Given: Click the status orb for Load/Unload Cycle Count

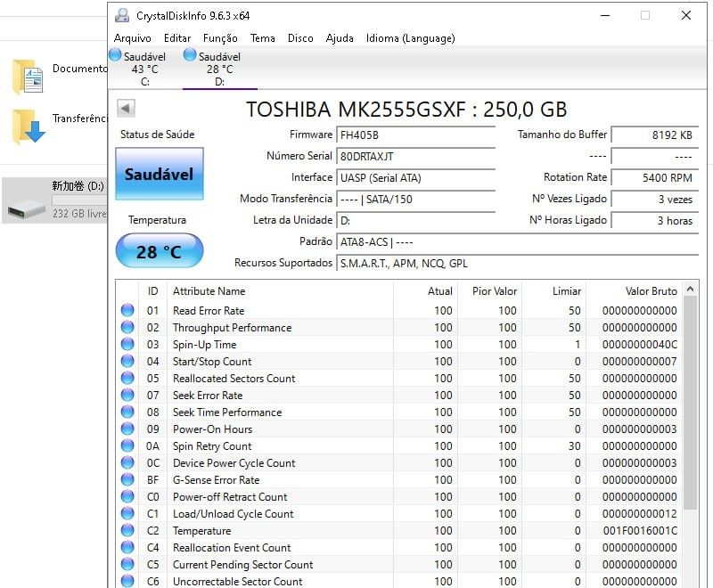Looking at the screenshot, I should point(127,513).
